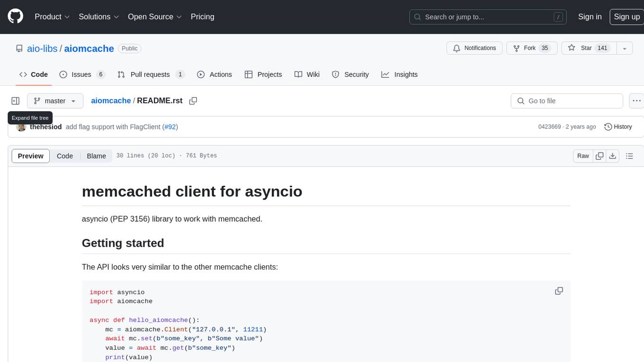View the file History
The width and height of the screenshot is (644, 362).
[618, 127]
